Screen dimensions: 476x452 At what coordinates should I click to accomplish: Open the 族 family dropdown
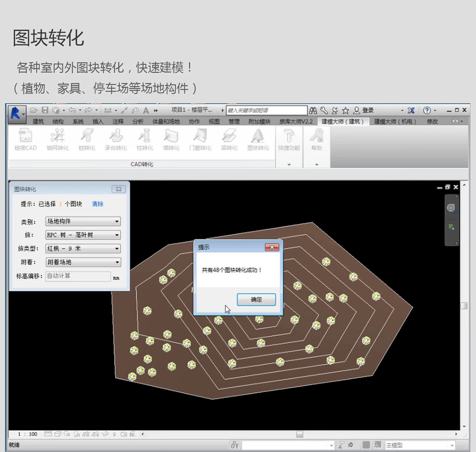117,235
